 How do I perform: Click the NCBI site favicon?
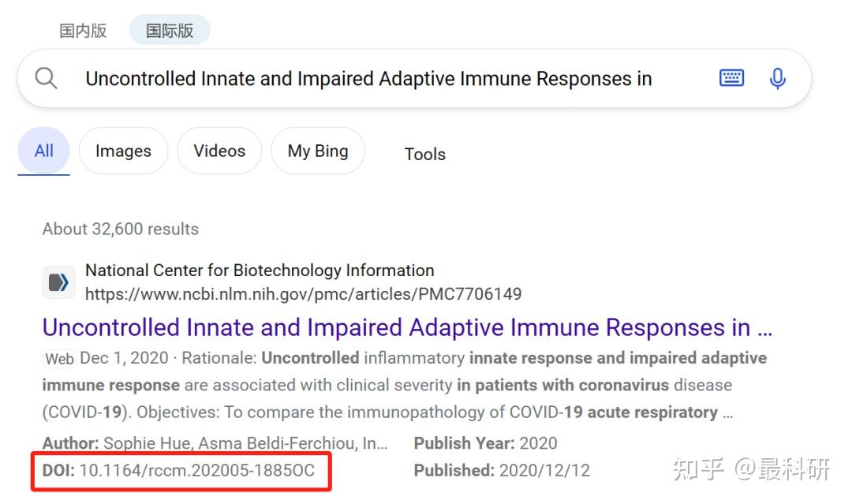click(x=58, y=282)
